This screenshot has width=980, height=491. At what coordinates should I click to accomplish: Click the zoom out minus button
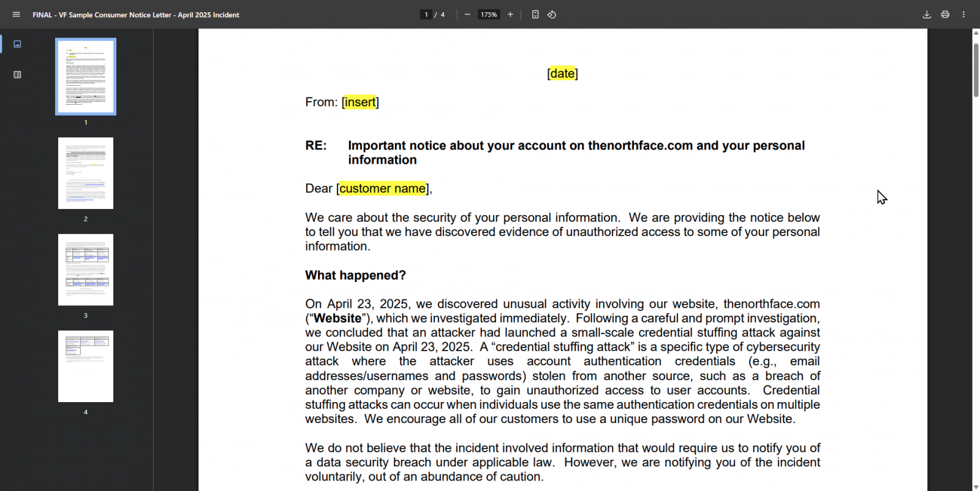tap(467, 15)
